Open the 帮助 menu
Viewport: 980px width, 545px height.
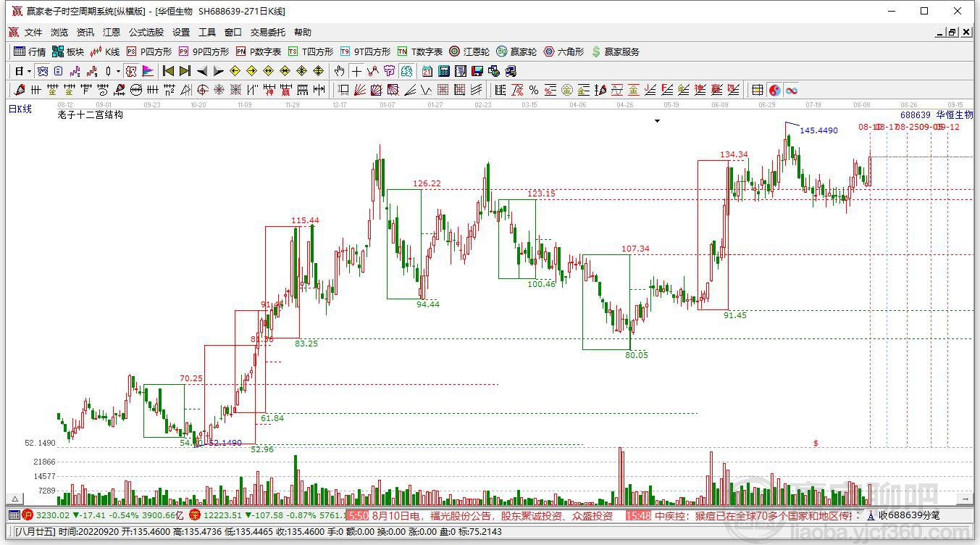coord(303,33)
